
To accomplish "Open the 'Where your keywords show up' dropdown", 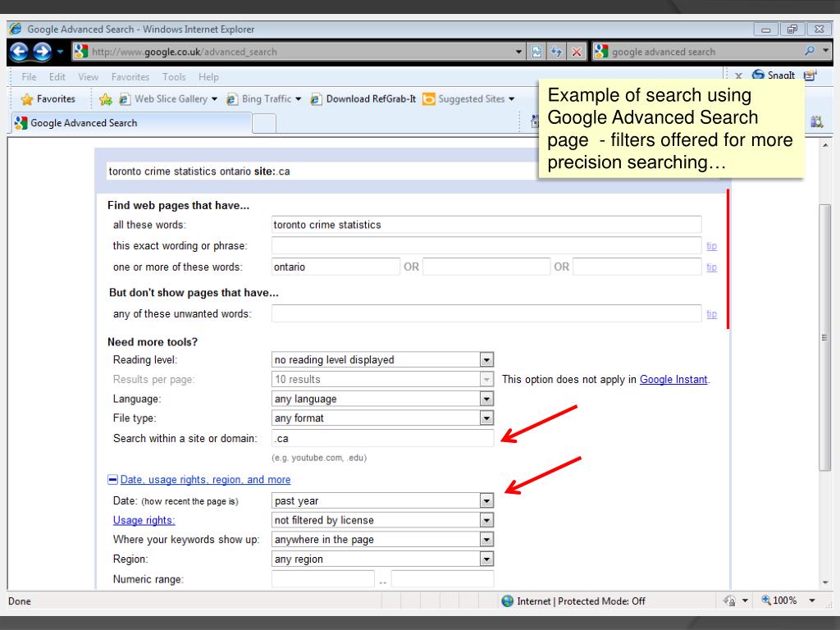I will point(382,540).
